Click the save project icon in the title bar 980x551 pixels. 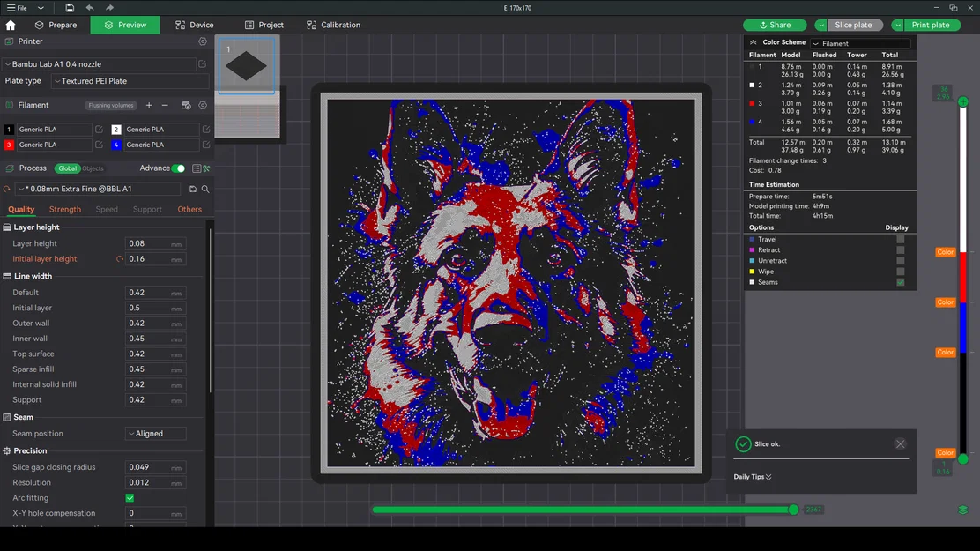(70, 8)
